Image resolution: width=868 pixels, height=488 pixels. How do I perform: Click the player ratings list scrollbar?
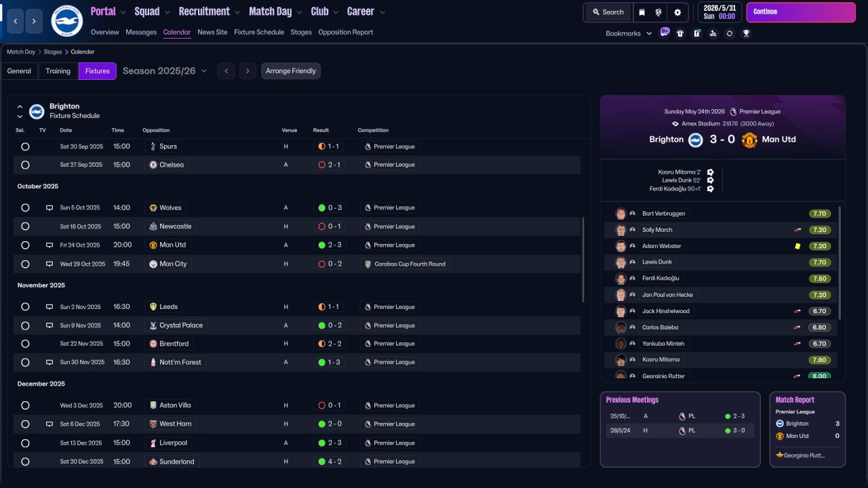point(840,263)
